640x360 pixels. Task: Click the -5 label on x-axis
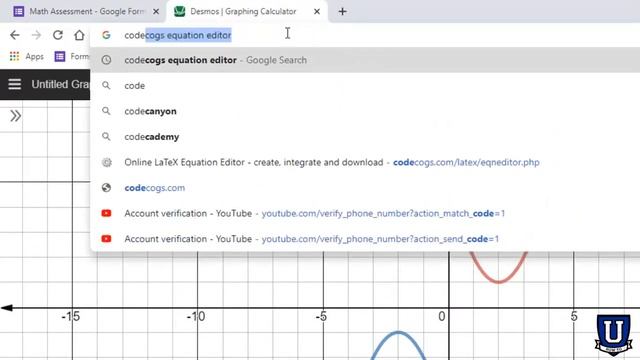[321, 316]
